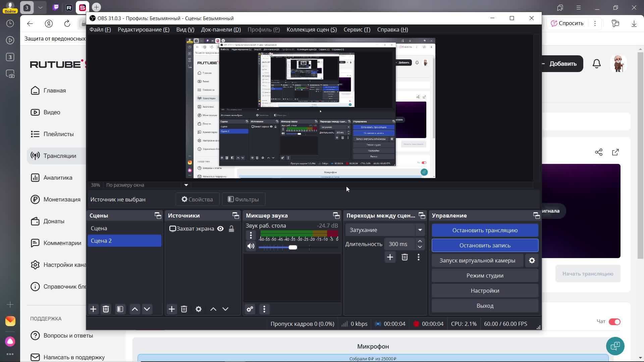
Task: Open virtual camera settings gear
Action: tap(532, 260)
